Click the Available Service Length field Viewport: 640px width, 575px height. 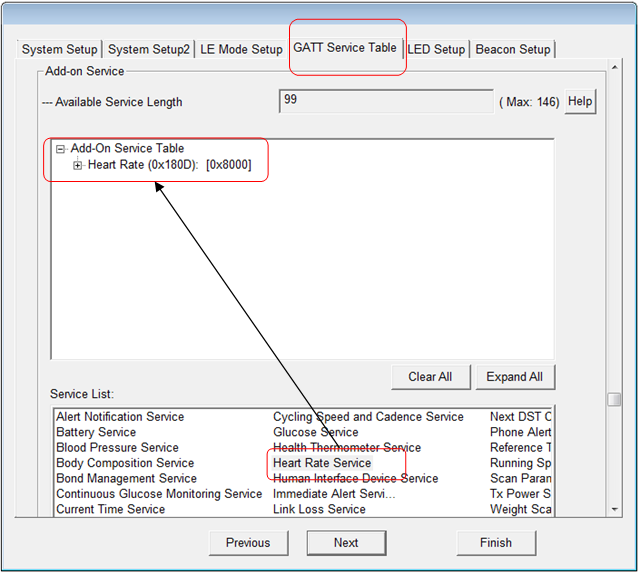(385, 101)
